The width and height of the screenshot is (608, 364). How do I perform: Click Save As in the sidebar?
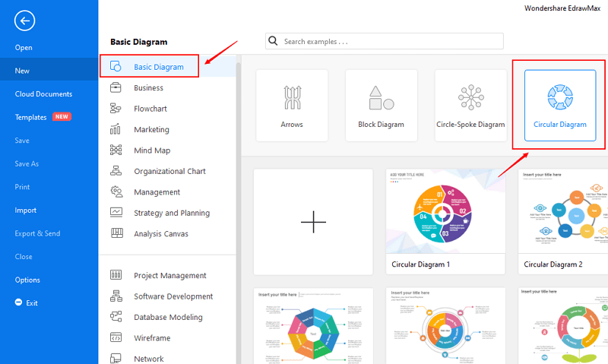click(27, 163)
